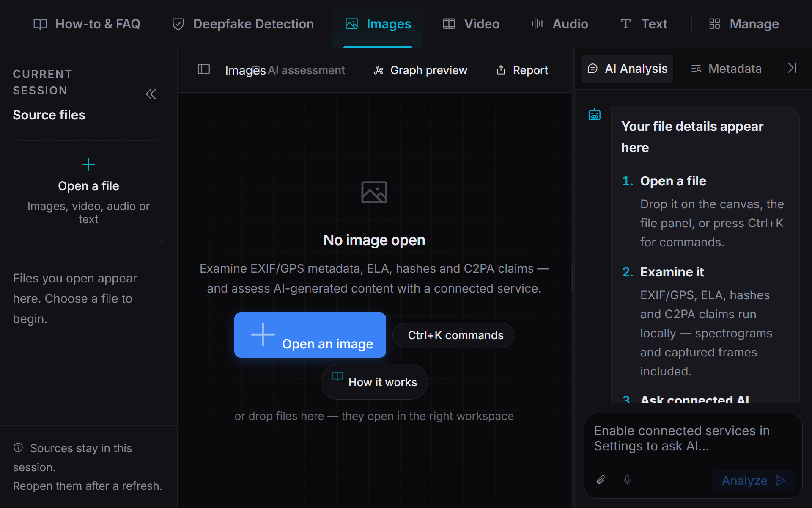Click the info icon beside Sources note
This screenshot has height=508, width=812.
[18, 447]
